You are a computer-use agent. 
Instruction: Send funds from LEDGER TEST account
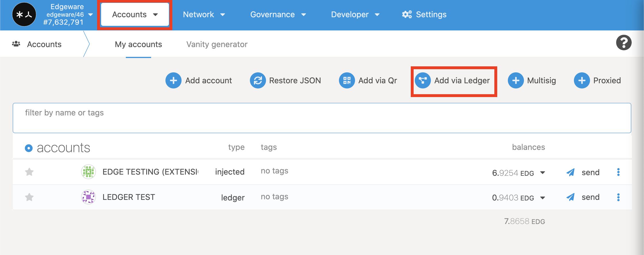click(583, 197)
